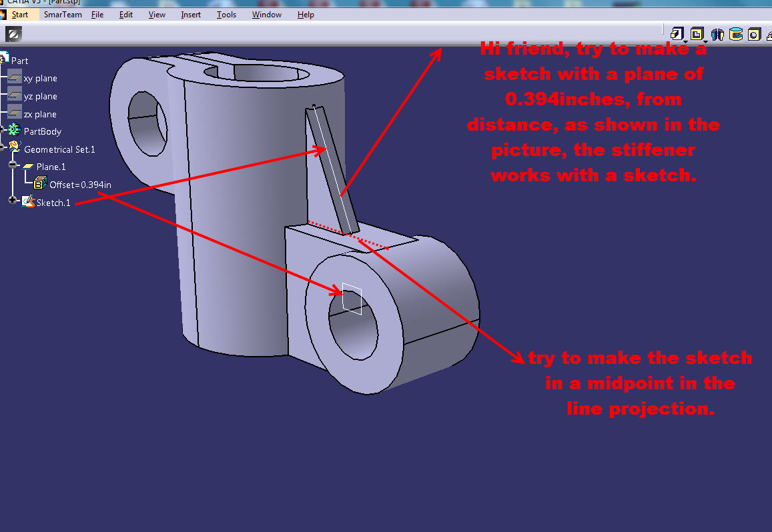This screenshot has width=772, height=532.
Task: Open the Help menu
Action: 306,15
